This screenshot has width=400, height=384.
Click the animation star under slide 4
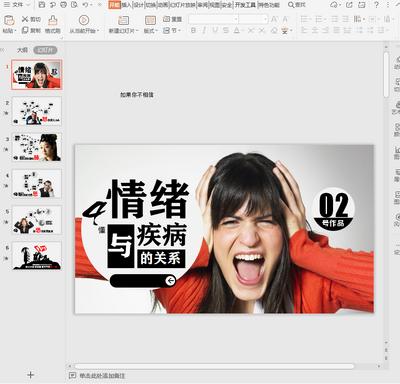tap(6, 186)
